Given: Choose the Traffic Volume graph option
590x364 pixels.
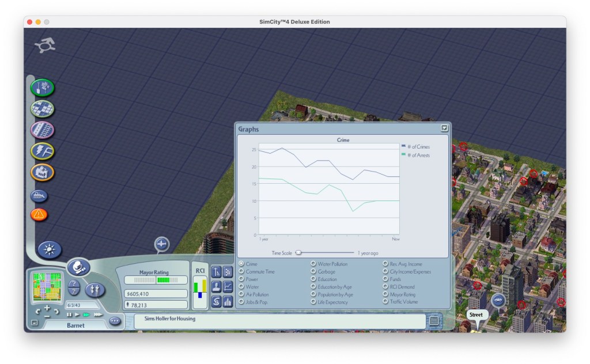Looking at the screenshot, I should [x=385, y=302].
